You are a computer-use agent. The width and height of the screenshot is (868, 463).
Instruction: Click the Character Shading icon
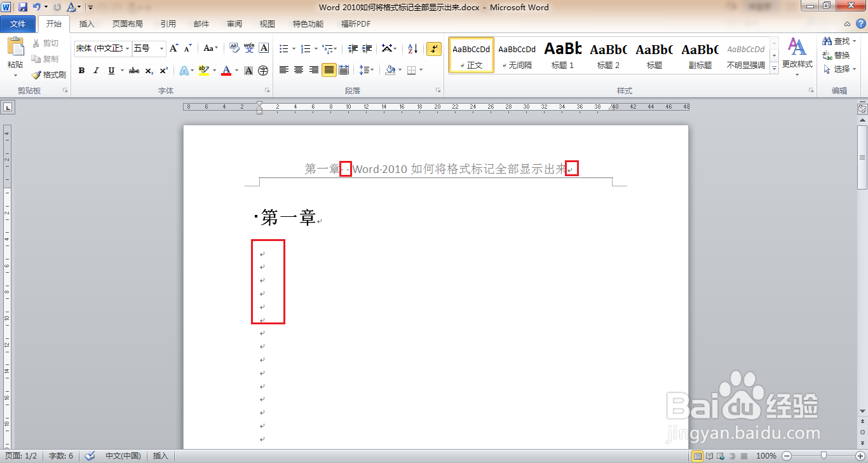[x=248, y=71]
